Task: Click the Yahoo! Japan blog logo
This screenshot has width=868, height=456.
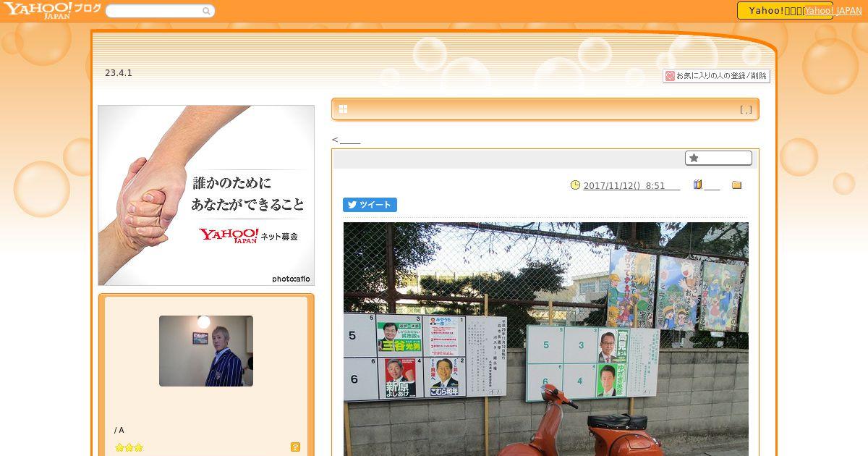Action: (51, 10)
